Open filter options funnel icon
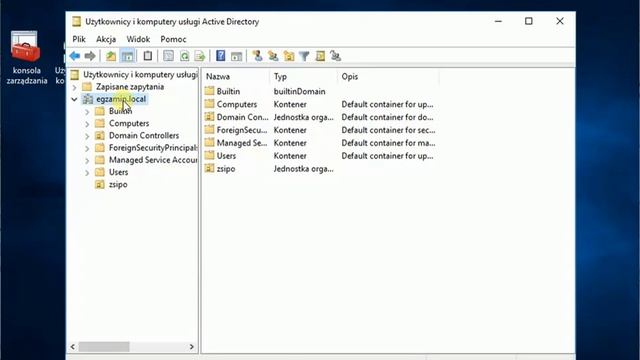Viewport: 640px width, 360px height. pos(304,56)
